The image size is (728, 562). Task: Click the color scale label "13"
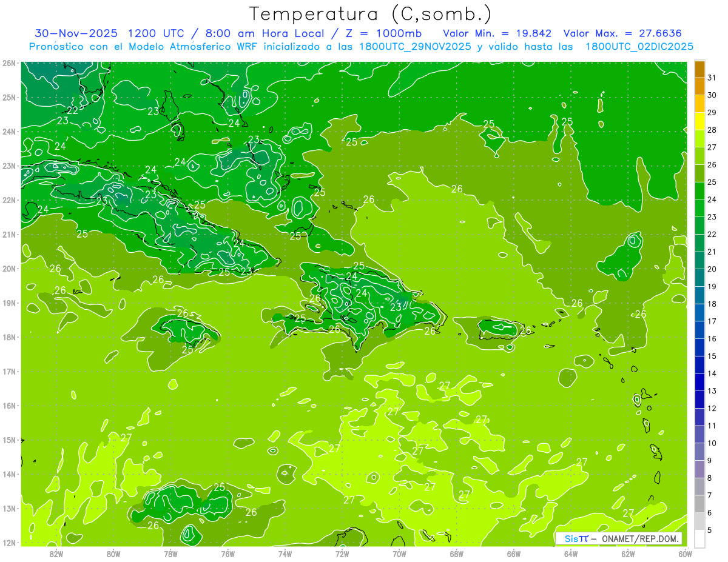click(x=712, y=390)
